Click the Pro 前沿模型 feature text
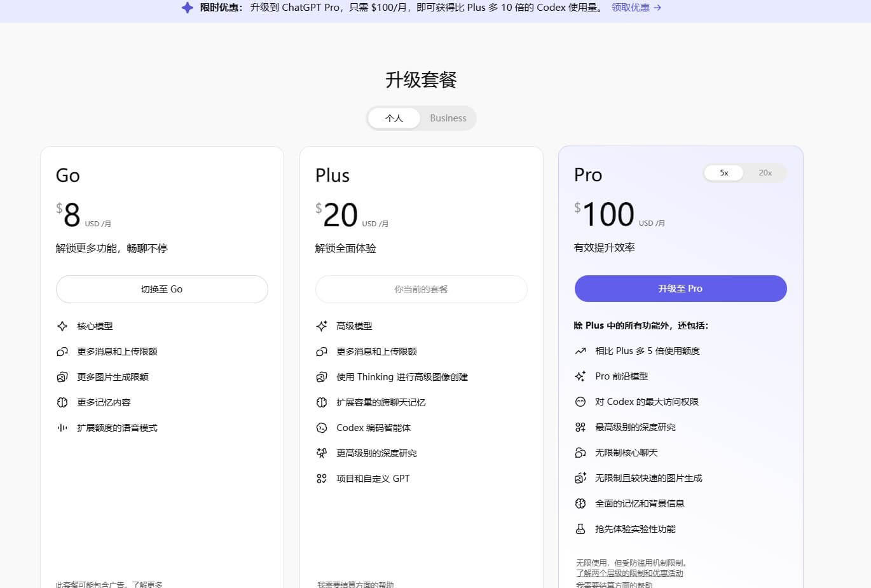This screenshot has width=871, height=588. click(x=622, y=376)
